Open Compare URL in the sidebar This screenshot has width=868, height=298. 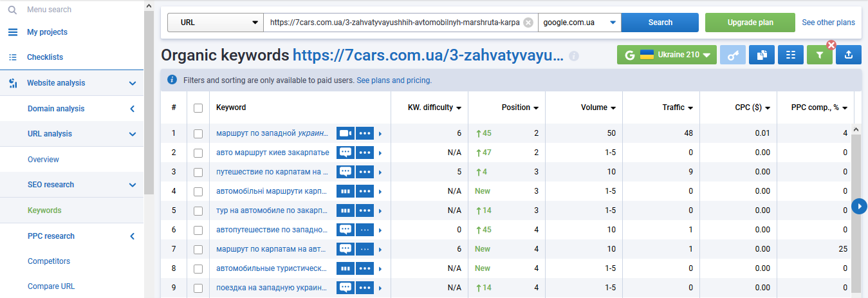[51, 286]
